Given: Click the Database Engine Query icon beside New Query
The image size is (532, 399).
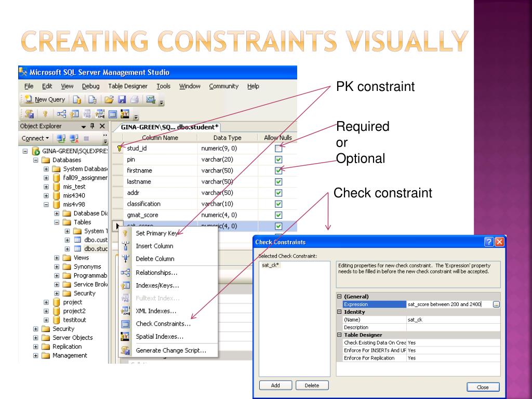Looking at the screenshot, I should coord(77,99).
